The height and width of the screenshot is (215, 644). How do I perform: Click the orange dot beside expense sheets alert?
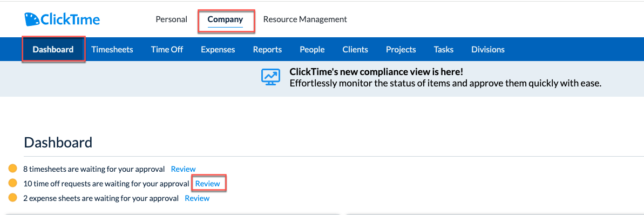pyautogui.click(x=13, y=198)
